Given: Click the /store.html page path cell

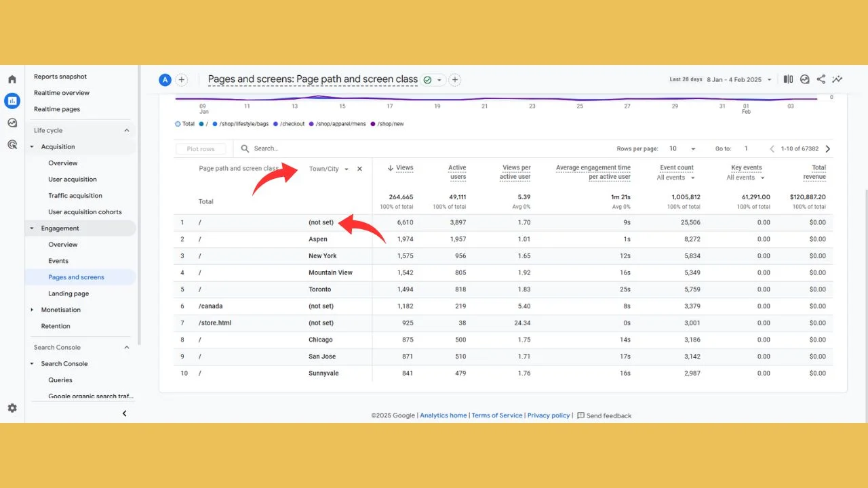Looking at the screenshot, I should 215,323.
